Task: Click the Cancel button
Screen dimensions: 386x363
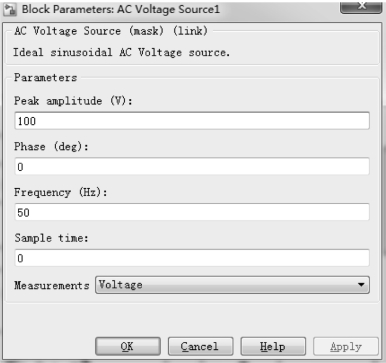Action: tap(200, 347)
